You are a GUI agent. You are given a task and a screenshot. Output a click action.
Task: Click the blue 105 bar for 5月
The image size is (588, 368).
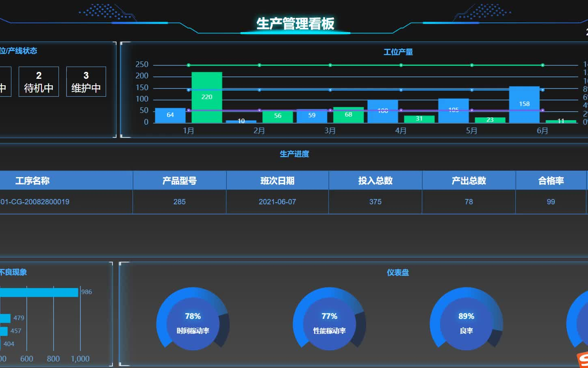[453, 110]
